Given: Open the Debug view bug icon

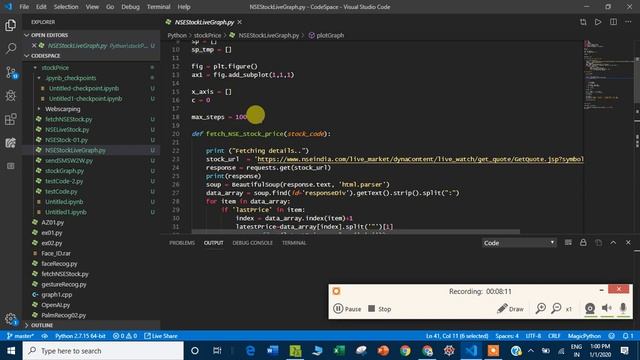Looking at the screenshot, I should point(11,96).
